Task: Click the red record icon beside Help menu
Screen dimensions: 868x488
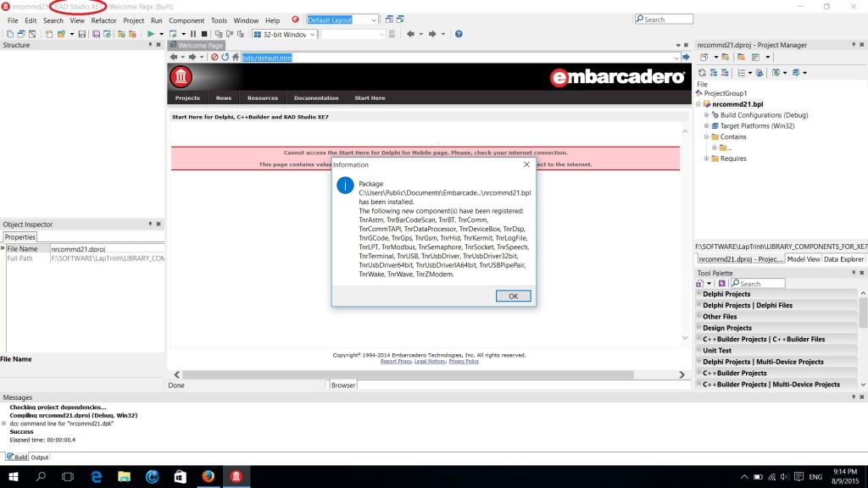Action: coord(295,19)
